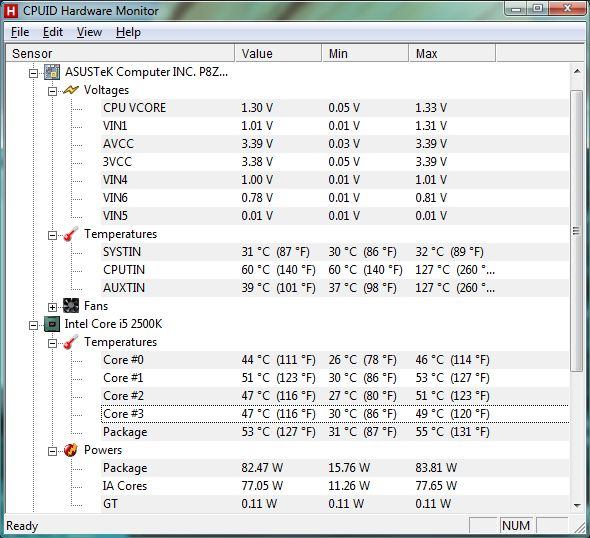The height and width of the screenshot is (538, 590).
Task: Open the Edit menu
Action: click(53, 32)
